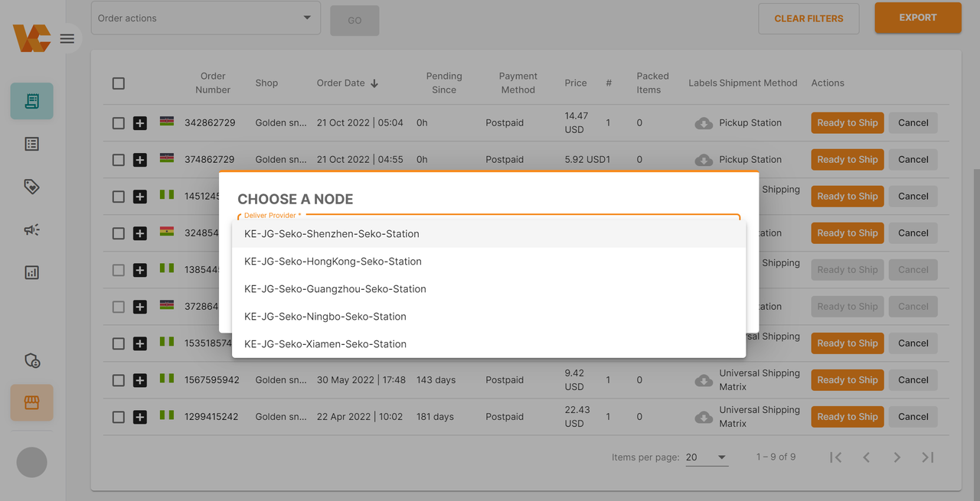Expand details for order starting 1385445
980x501 pixels.
pos(140,270)
